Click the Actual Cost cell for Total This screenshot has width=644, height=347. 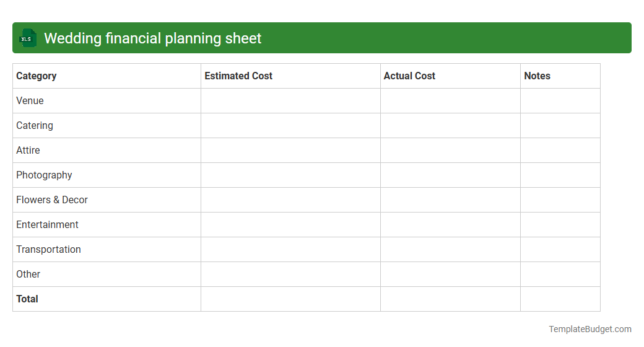450,299
